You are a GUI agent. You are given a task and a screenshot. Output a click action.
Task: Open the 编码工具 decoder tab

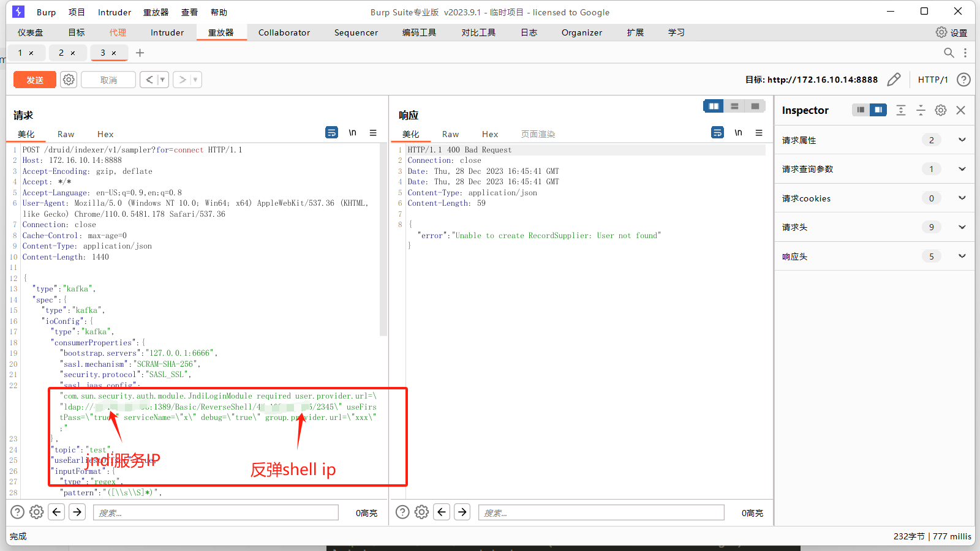point(419,32)
